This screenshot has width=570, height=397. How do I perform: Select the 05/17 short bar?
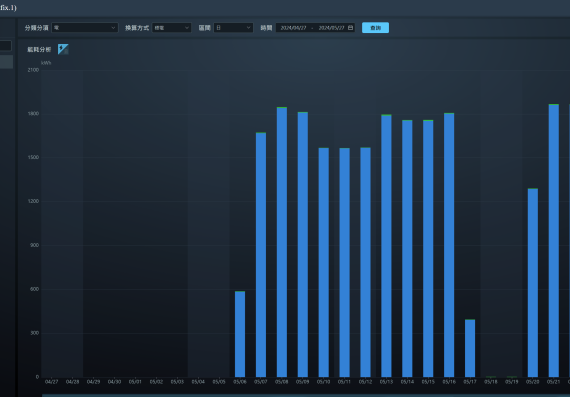tap(470, 348)
